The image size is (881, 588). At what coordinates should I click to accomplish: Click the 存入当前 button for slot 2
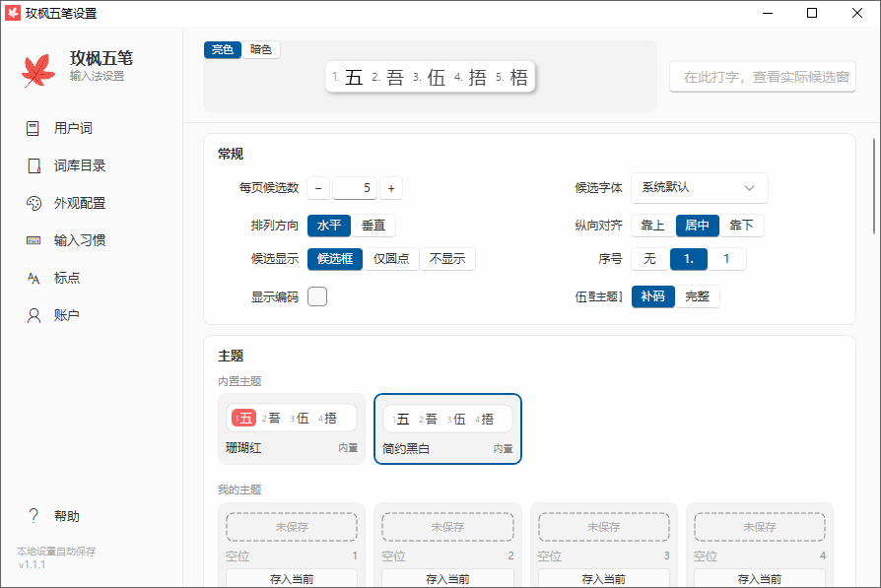click(x=447, y=578)
